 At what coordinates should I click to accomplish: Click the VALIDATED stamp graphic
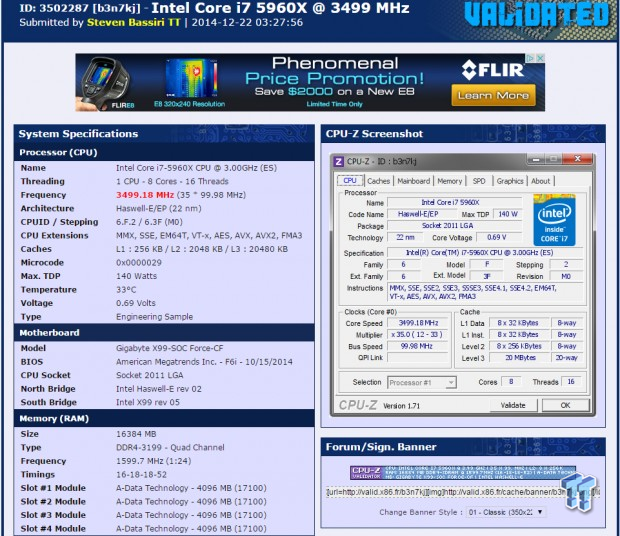pyautogui.click(x=537, y=15)
